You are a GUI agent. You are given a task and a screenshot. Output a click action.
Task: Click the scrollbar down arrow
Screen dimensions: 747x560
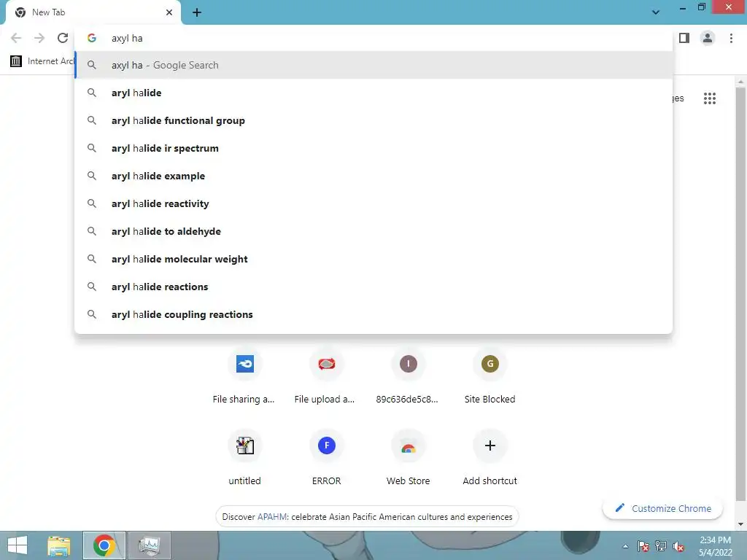pyautogui.click(x=741, y=524)
